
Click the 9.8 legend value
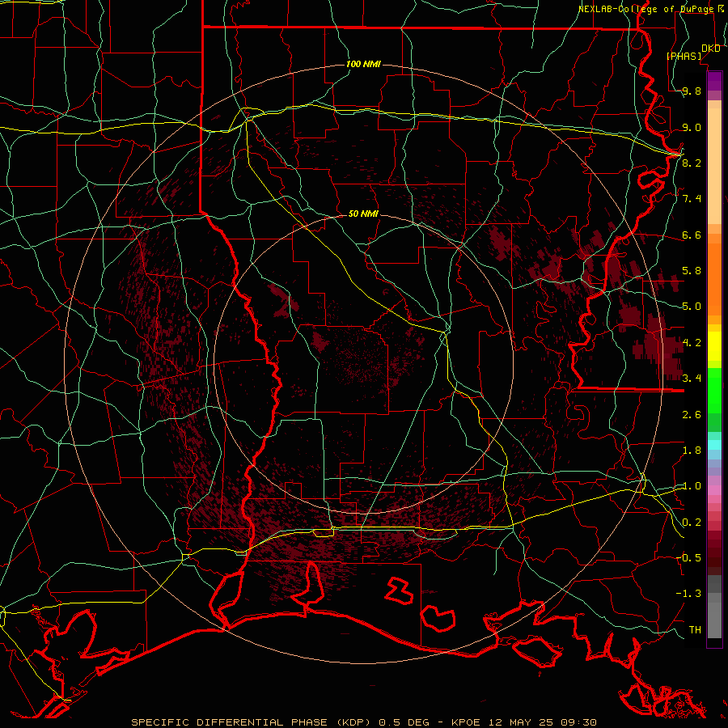[x=692, y=91]
